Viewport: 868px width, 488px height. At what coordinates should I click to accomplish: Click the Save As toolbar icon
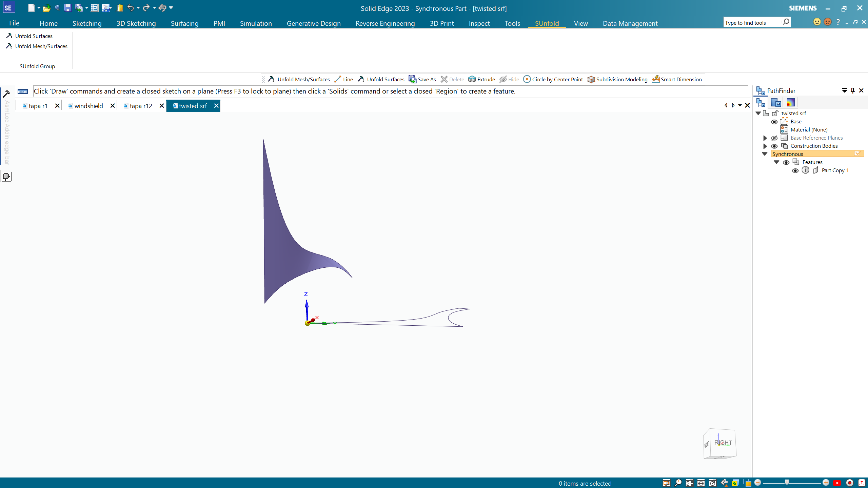[x=412, y=79]
